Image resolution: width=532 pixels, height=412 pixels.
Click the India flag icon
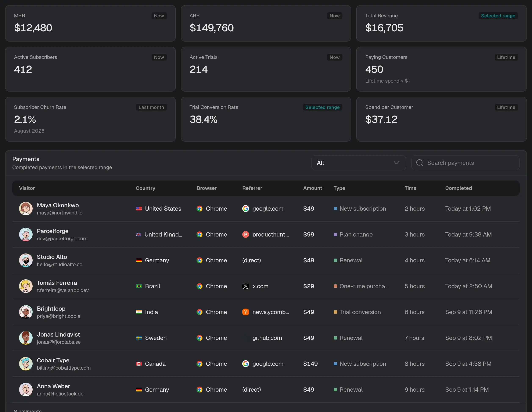tap(139, 312)
